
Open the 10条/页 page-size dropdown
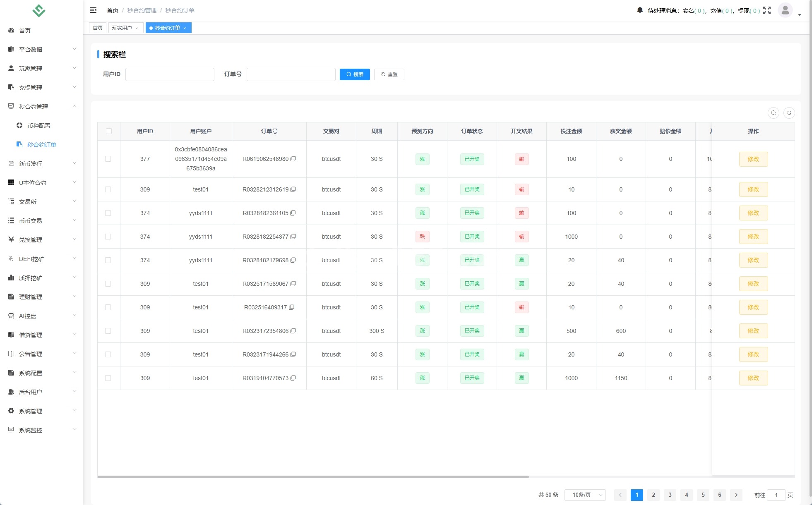pos(585,495)
